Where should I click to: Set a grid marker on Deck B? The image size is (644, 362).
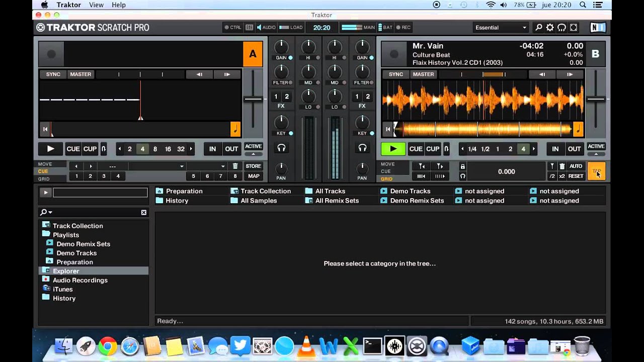(552, 166)
